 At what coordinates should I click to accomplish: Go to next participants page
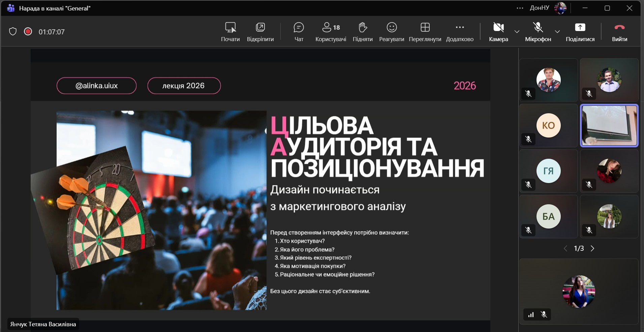click(592, 248)
